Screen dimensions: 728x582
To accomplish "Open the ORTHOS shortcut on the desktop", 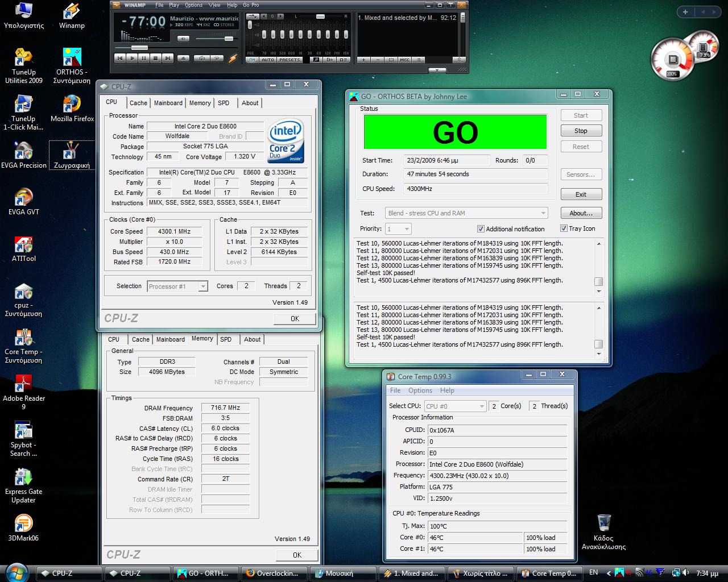I will (72, 66).
